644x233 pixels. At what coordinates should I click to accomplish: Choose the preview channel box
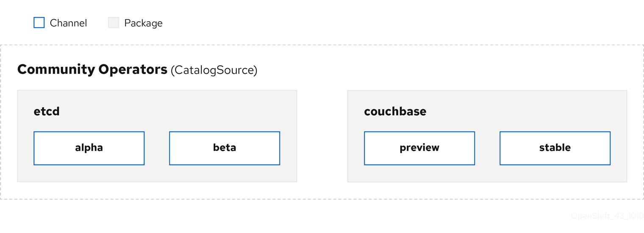(419, 148)
